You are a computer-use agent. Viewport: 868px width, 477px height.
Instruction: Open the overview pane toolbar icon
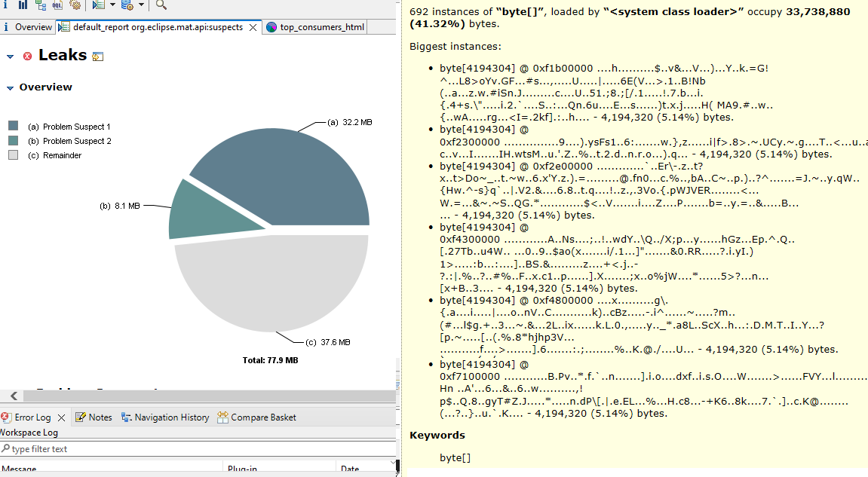tap(5, 5)
